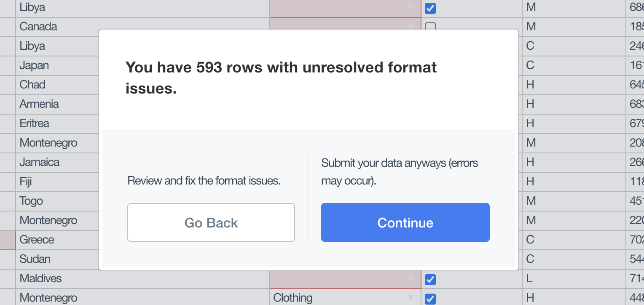Select the Togo country cell
Image resolution: width=644 pixels, height=305 pixels.
point(51,201)
